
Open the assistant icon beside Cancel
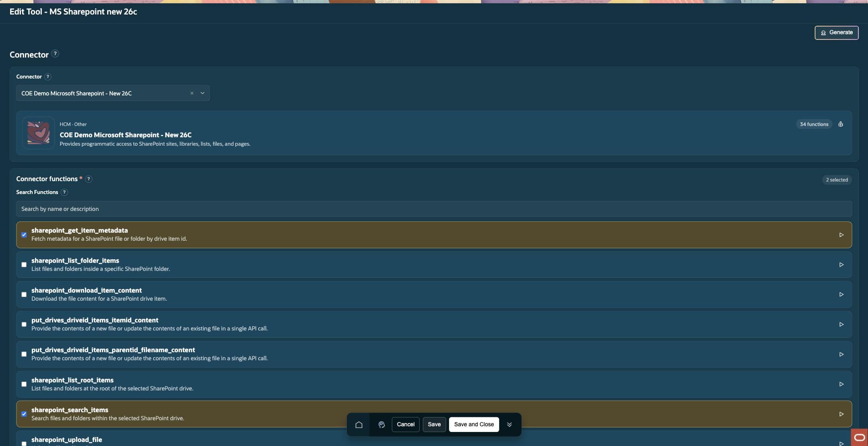tap(381, 424)
